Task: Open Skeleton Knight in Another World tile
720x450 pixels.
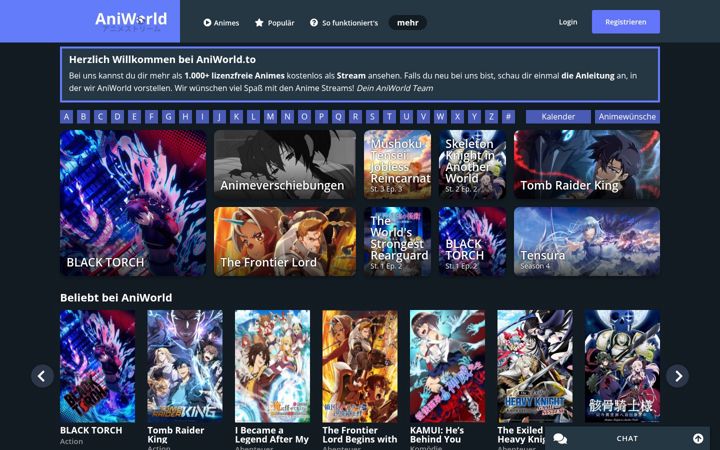Action: click(472, 164)
